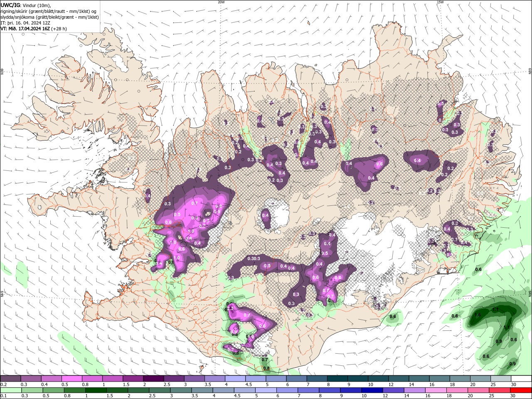Click the '0.2' label under the upper legend row

pos(3,384)
